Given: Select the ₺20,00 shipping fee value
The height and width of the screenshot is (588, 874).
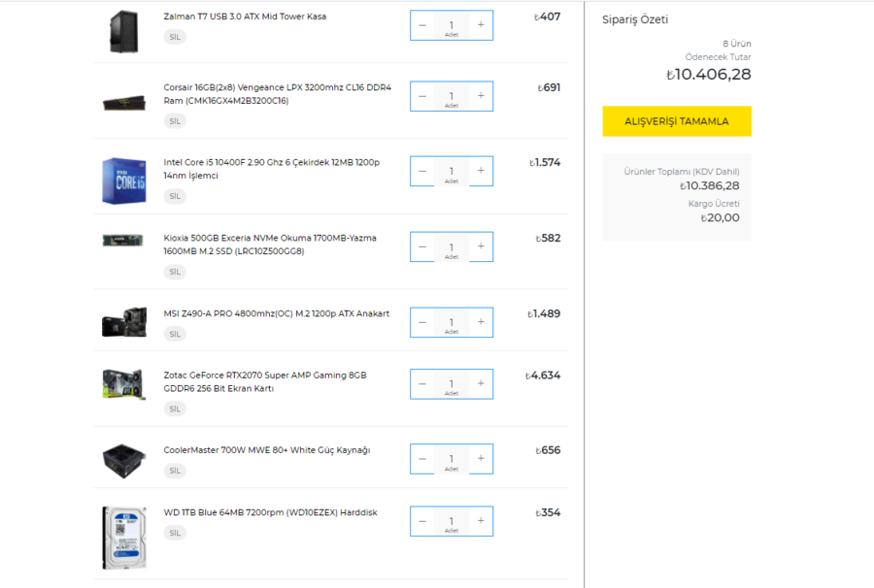Looking at the screenshot, I should pyautogui.click(x=721, y=217).
